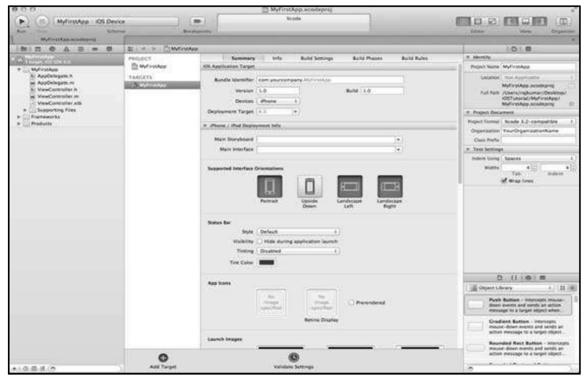Toggle the utilities pane view button
588x379 pixels.
(539, 21)
